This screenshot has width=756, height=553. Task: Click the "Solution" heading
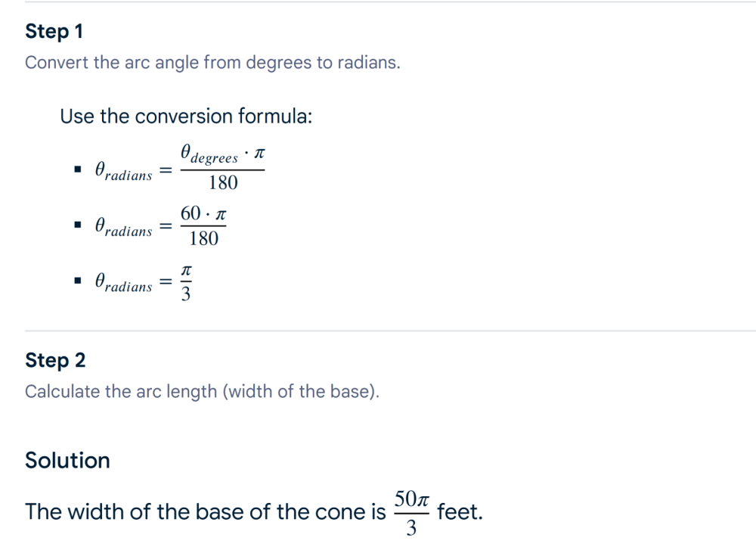tap(67, 461)
